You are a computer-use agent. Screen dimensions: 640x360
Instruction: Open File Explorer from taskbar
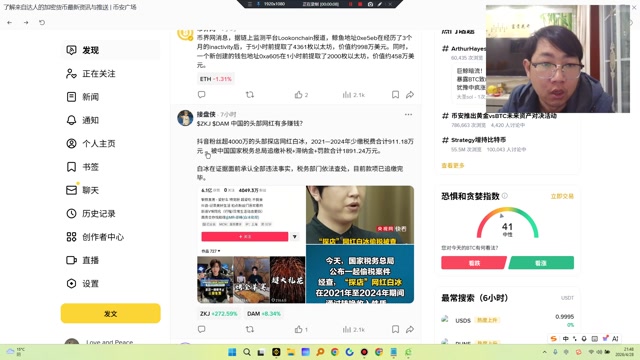291,352
